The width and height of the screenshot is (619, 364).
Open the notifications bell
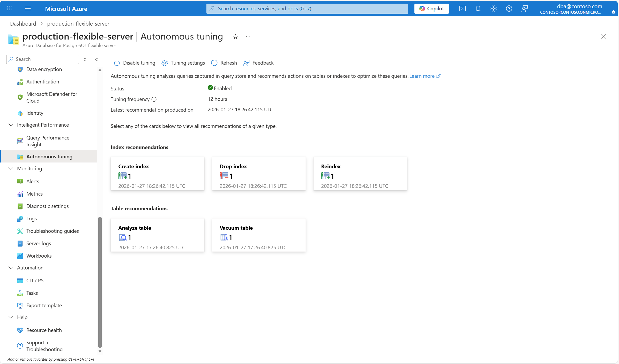(478, 9)
